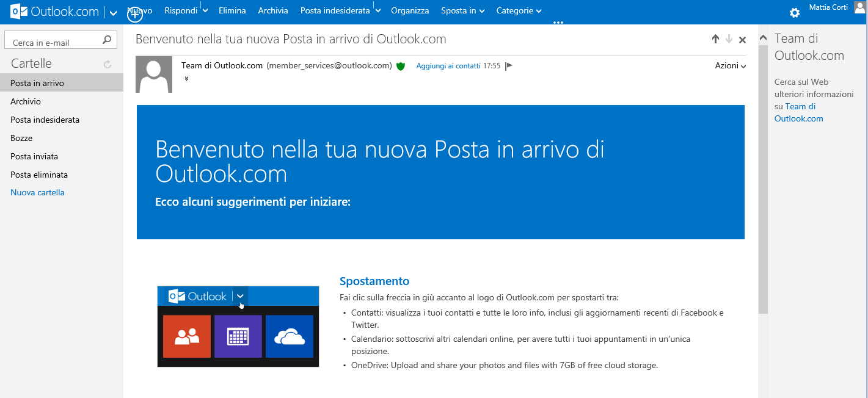The height and width of the screenshot is (398, 868).
Task: Expand the Posta indesiderata dropdown arrow
Action: tap(378, 11)
